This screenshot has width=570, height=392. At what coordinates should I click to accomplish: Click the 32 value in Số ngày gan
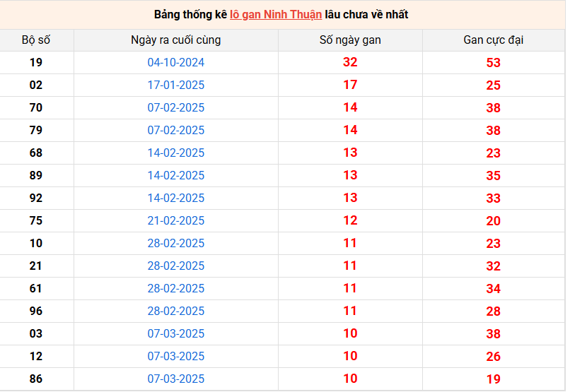coord(350,62)
